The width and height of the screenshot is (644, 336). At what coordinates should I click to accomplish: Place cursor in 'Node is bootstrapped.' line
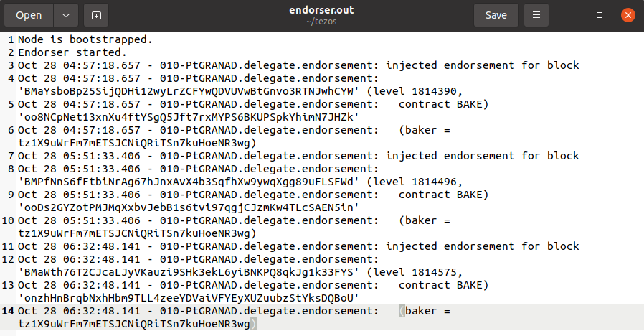pos(85,39)
